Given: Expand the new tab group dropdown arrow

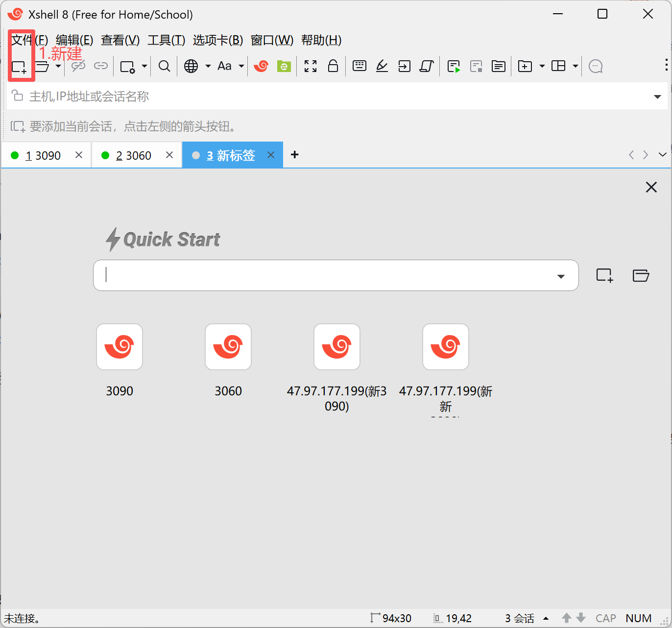Looking at the screenshot, I should pyautogui.click(x=542, y=66).
